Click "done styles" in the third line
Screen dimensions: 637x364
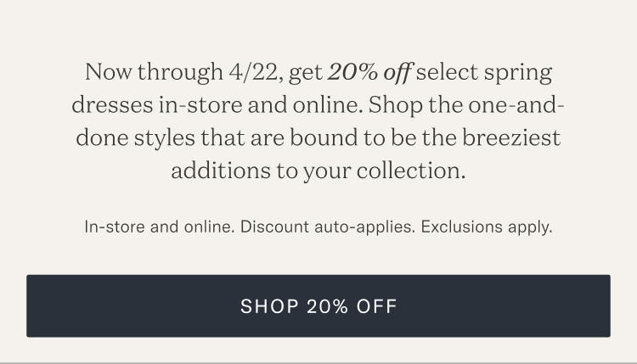[x=135, y=138]
